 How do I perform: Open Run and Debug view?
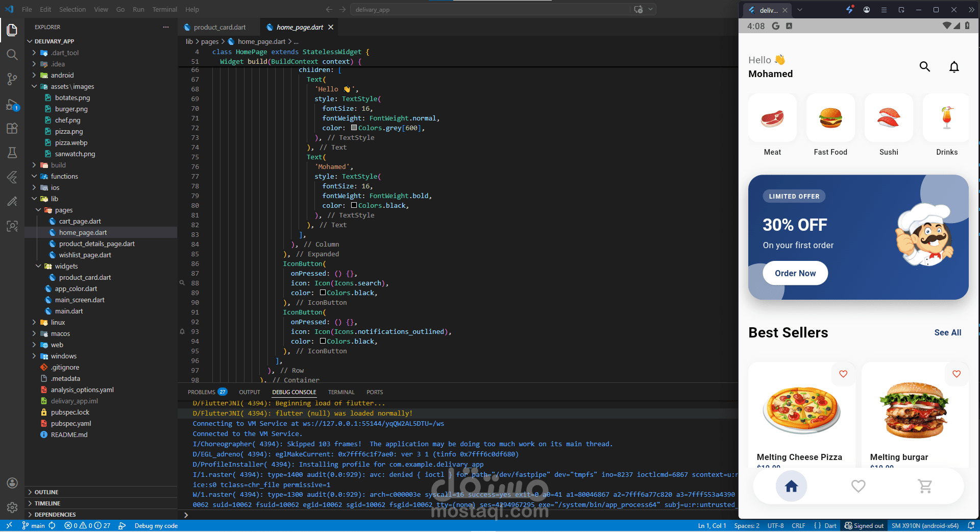12,105
